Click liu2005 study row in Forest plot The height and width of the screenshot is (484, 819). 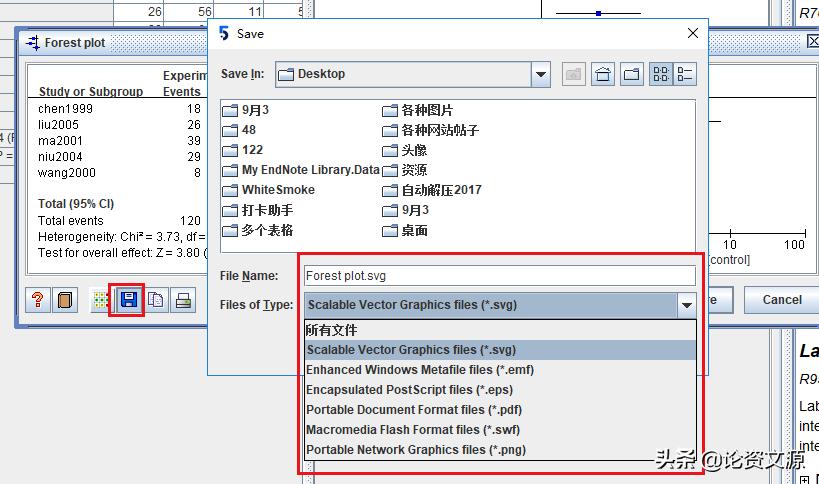coord(58,125)
